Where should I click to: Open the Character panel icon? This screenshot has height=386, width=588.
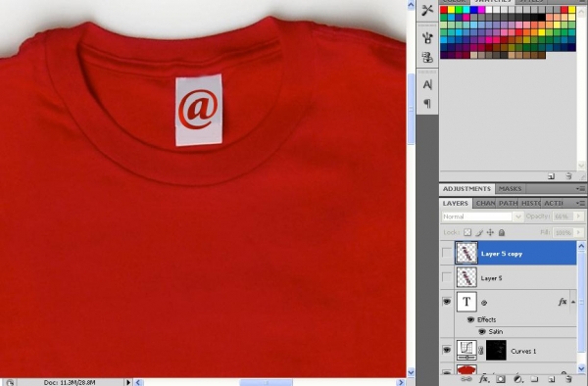pos(427,84)
